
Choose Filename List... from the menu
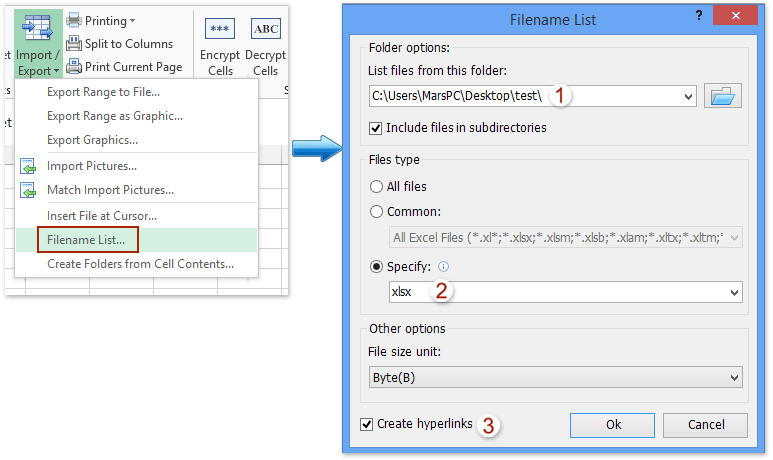[87, 240]
